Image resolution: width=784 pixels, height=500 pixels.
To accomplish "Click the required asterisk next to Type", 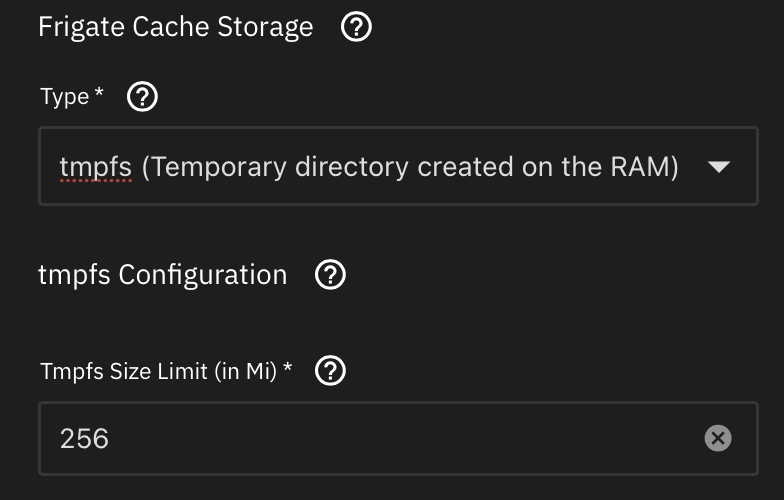I will pos(99,95).
